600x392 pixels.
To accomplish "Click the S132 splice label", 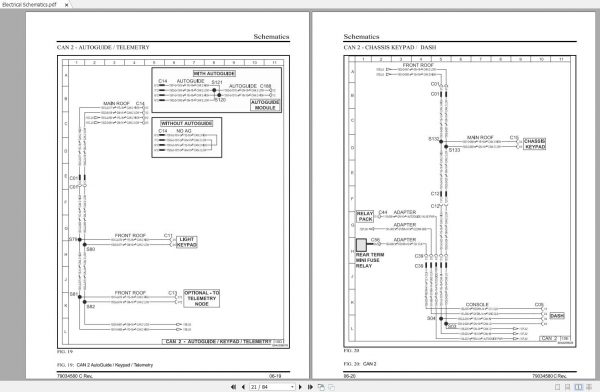I will 433,139.
